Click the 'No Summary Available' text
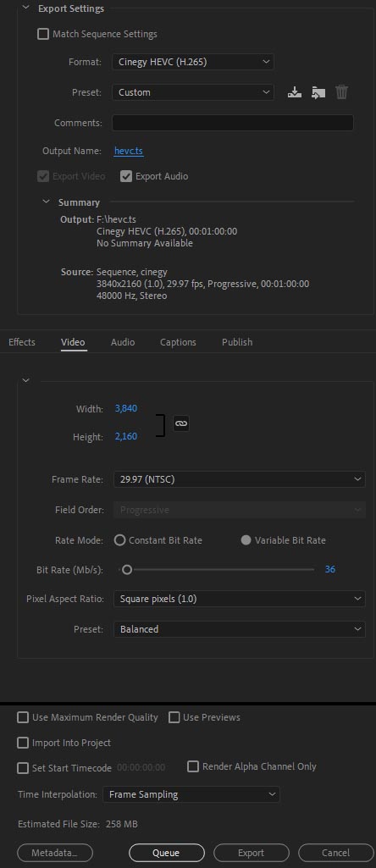 click(145, 243)
